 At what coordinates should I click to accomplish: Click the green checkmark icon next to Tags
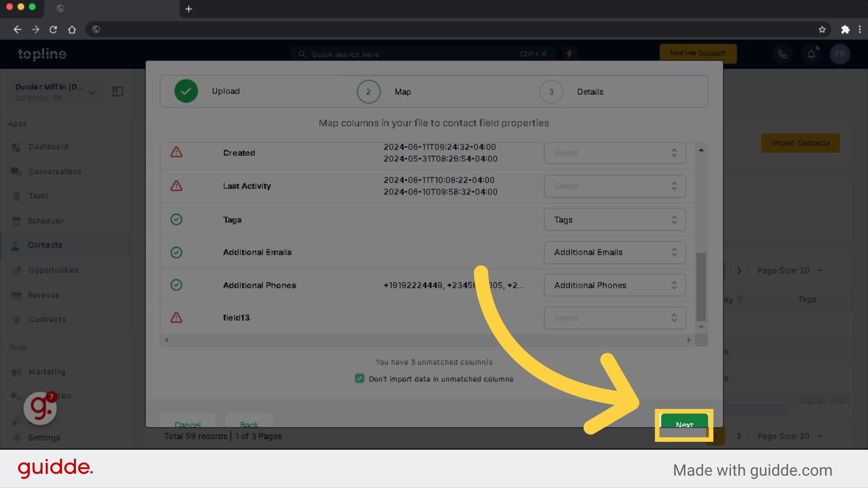point(176,219)
